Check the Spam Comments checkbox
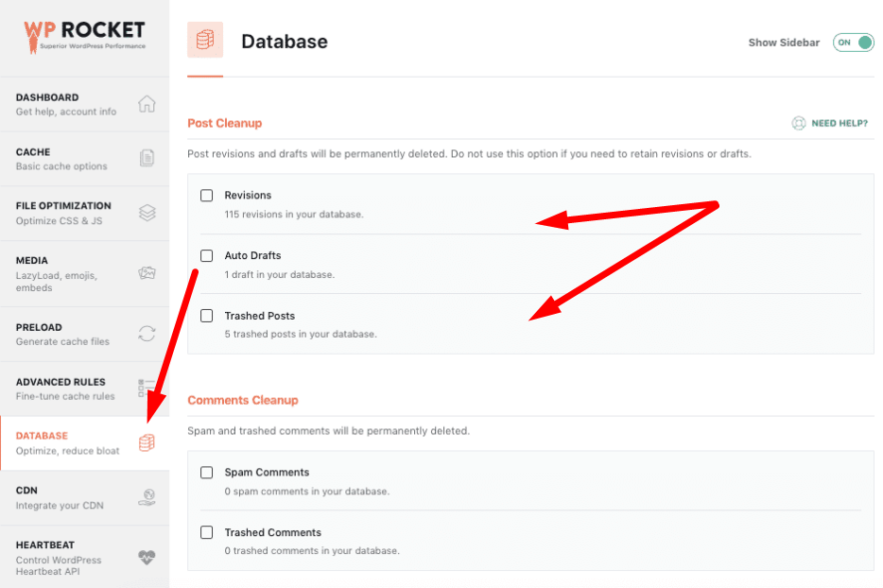Viewport: 883px width, 588px height. coord(206,472)
